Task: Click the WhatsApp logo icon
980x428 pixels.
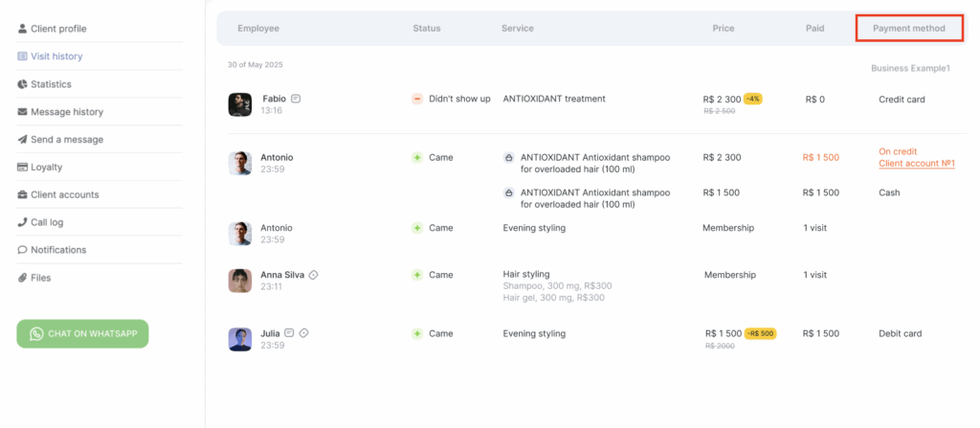Action: 36,334
